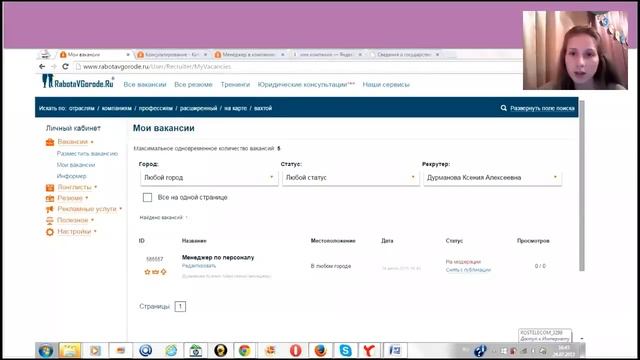This screenshot has height=360, width=640.
Task: Open 'Наши сервисы' in top menu
Action: click(x=386, y=84)
